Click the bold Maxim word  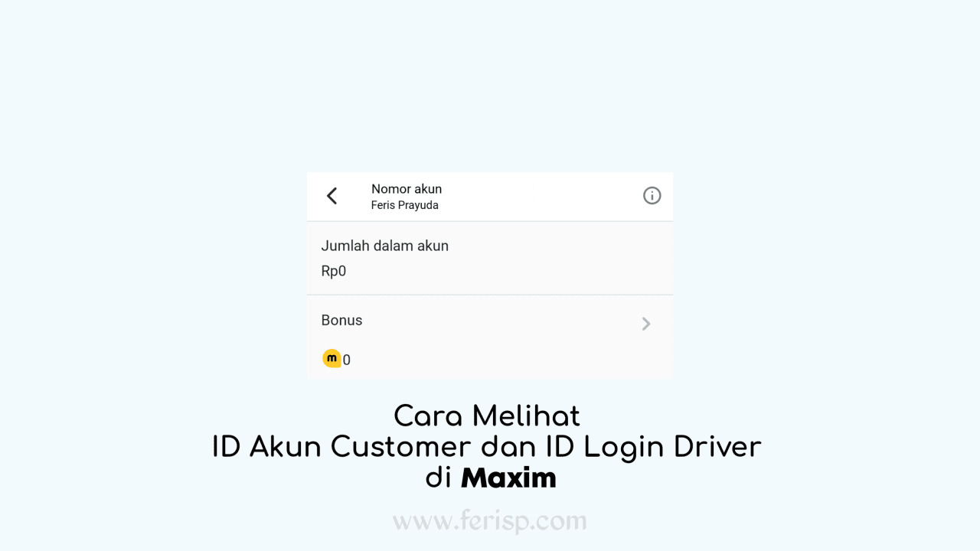[x=508, y=478]
